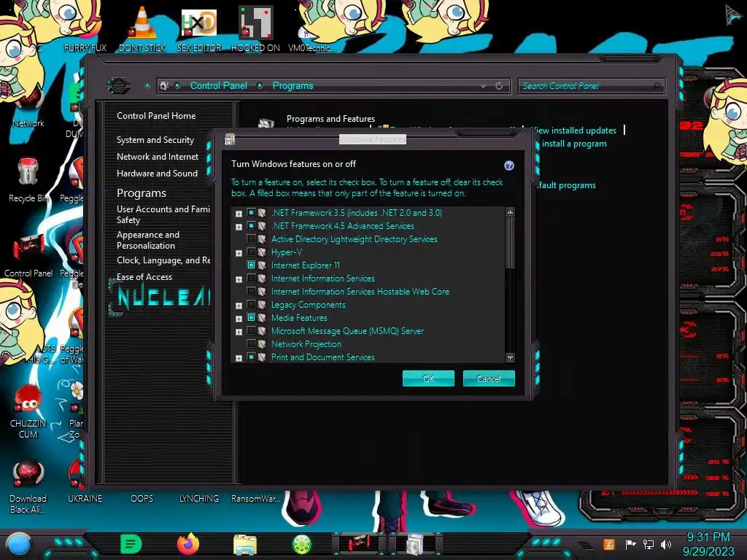This screenshot has width=747, height=560.
Task: Click features list scroll-up arrow
Action: point(510,212)
